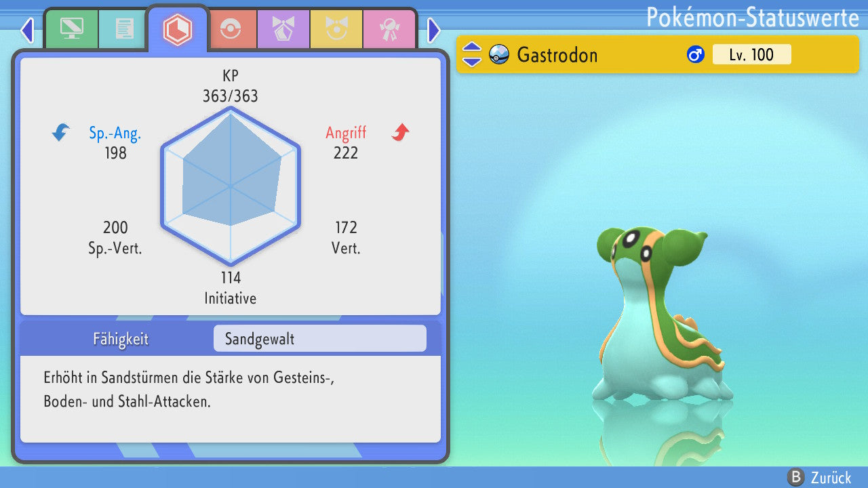Open the purple contest condition tab
Viewport: 868px width, 488px height.
283,29
